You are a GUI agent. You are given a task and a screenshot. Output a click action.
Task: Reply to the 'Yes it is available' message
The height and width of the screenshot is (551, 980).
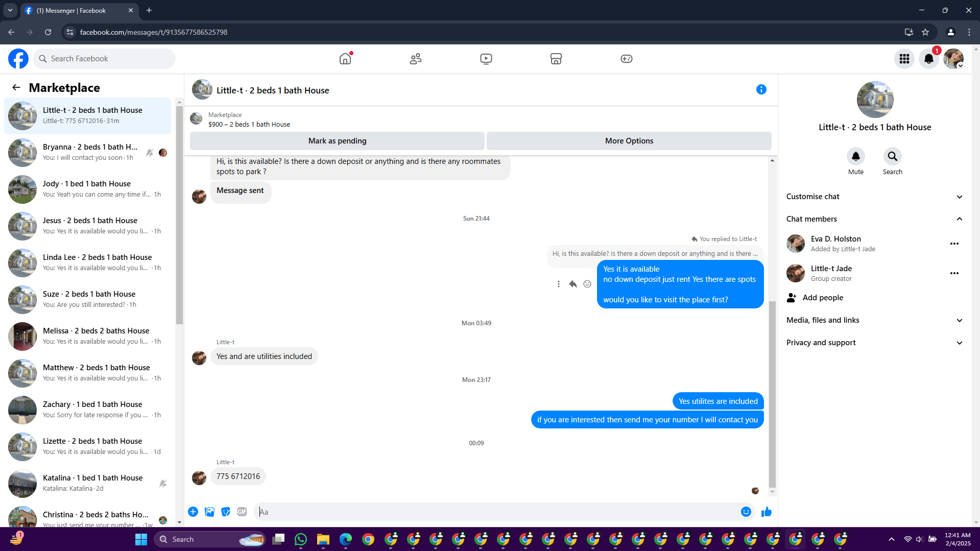pos(573,284)
